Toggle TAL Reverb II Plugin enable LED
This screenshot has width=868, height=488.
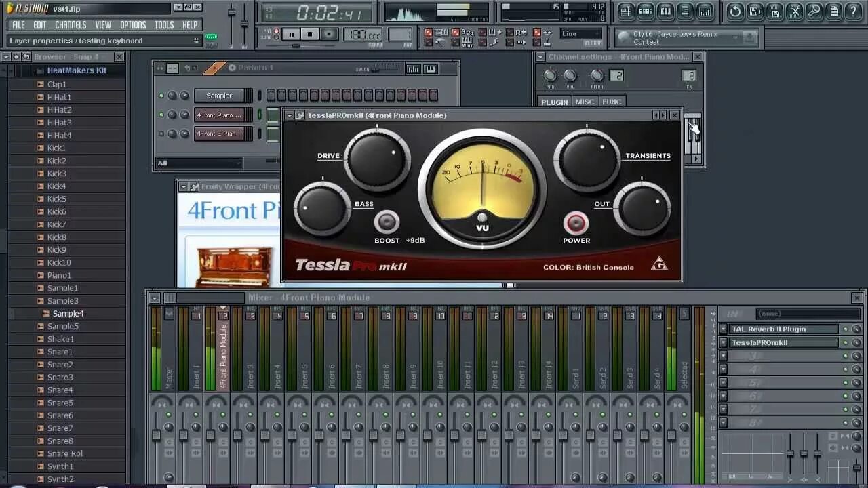846,329
